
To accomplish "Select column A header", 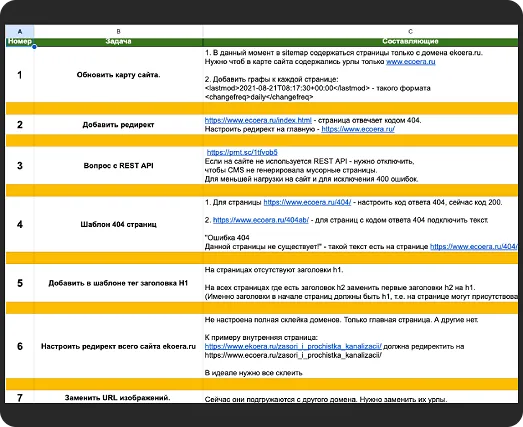I will (20, 31).
